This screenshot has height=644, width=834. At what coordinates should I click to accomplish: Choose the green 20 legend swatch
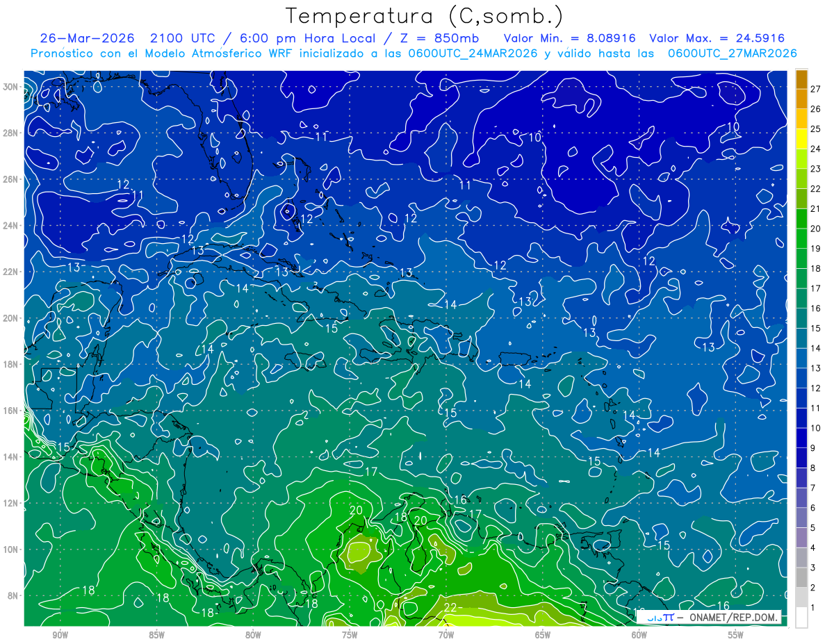(x=801, y=219)
